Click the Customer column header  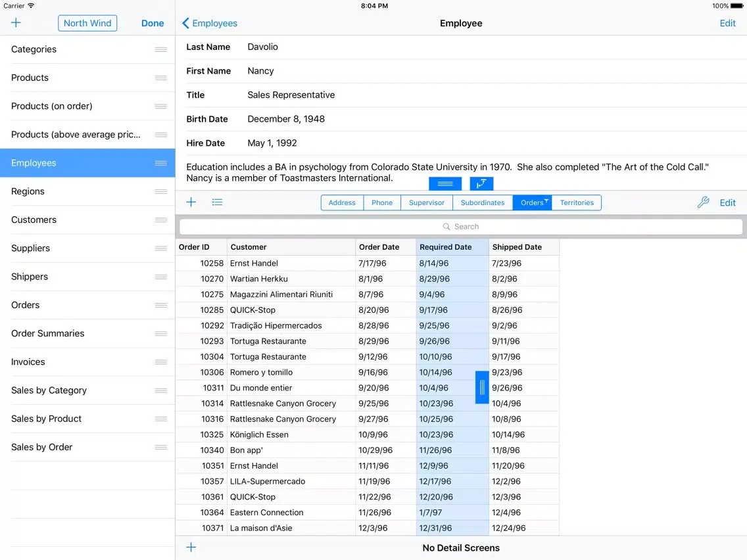pyautogui.click(x=291, y=246)
